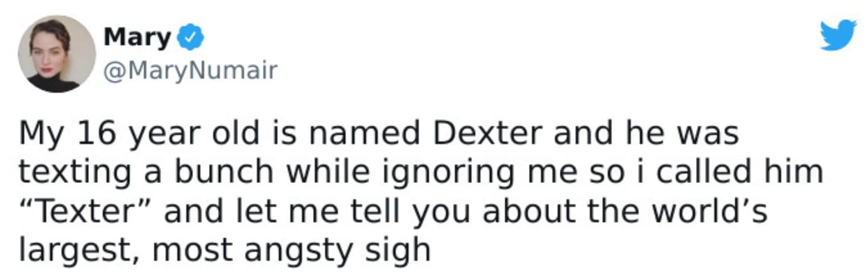Viewport: 868px width, 279px height.
Task: Open the @MaryNumair handle link
Action: point(190,71)
